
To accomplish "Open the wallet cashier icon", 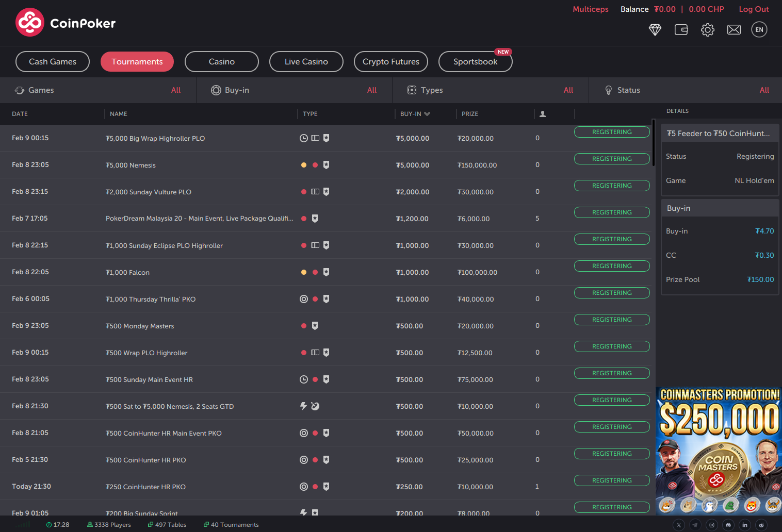I will pyautogui.click(x=681, y=30).
